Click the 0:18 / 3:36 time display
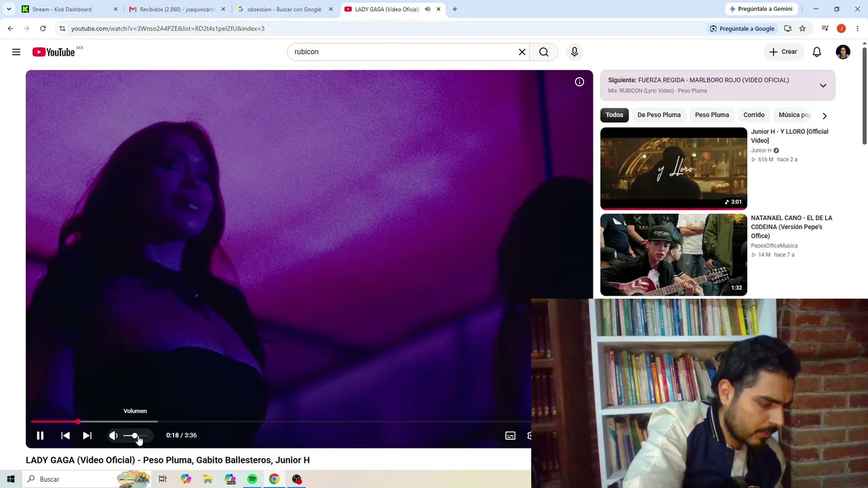 tap(181, 435)
